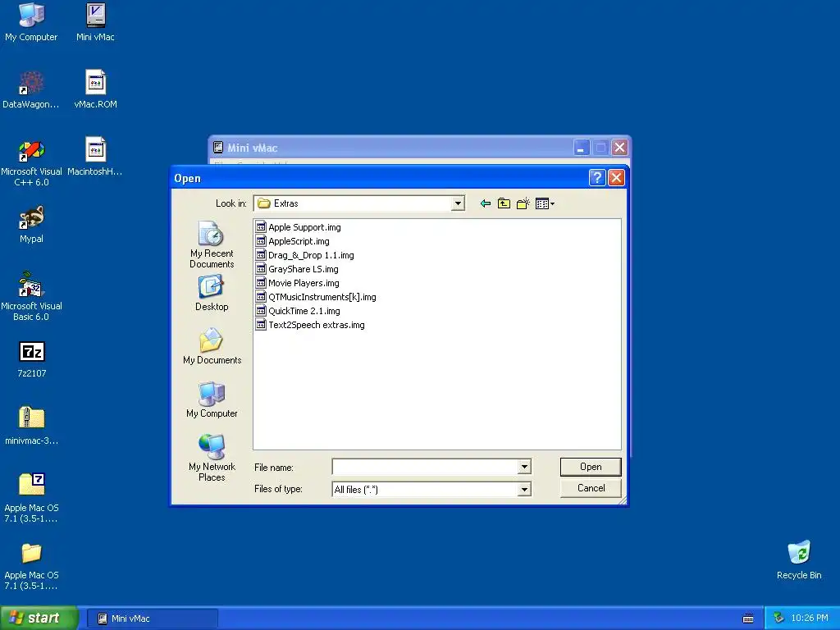Click the safely remove hardware tray icon
This screenshot has height=630, width=840.
click(x=778, y=619)
